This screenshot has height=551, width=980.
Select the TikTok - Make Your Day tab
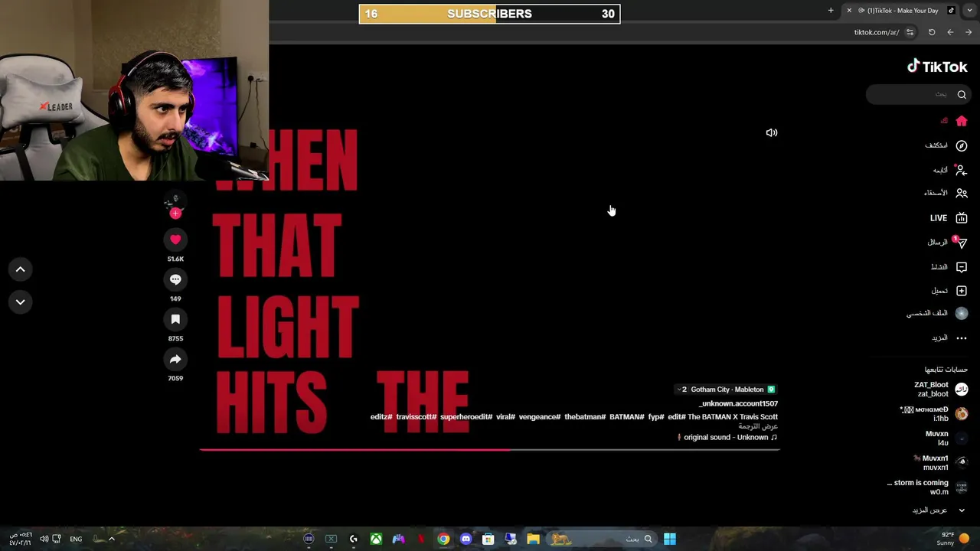pos(900,11)
